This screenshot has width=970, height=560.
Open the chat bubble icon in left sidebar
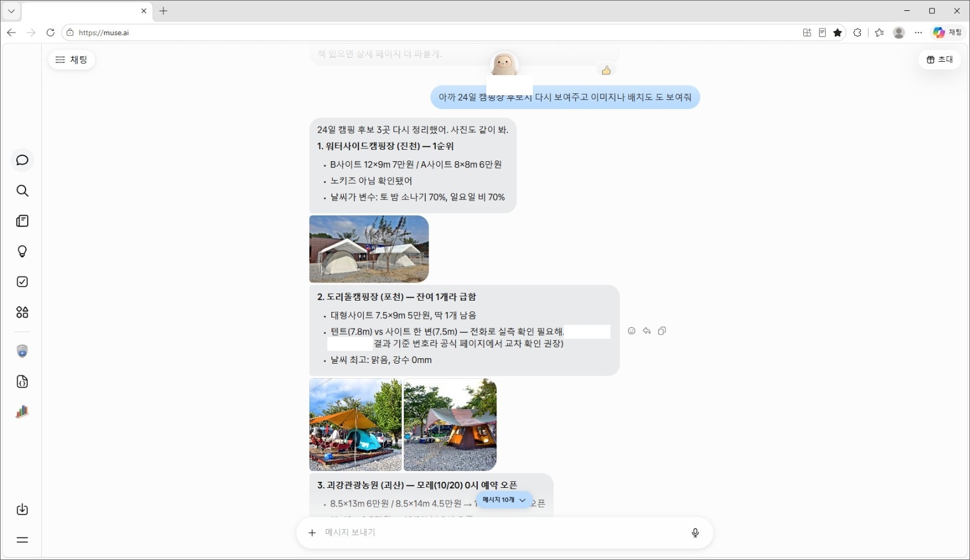click(22, 160)
